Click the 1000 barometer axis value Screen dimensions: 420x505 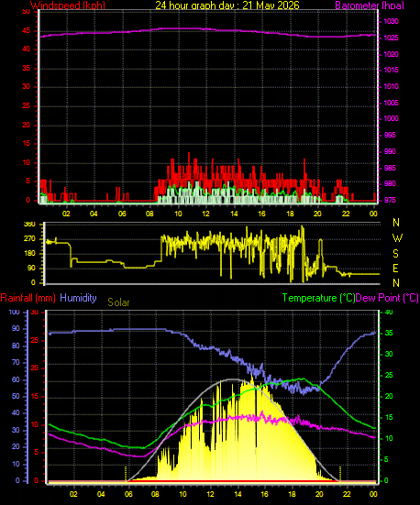point(391,118)
